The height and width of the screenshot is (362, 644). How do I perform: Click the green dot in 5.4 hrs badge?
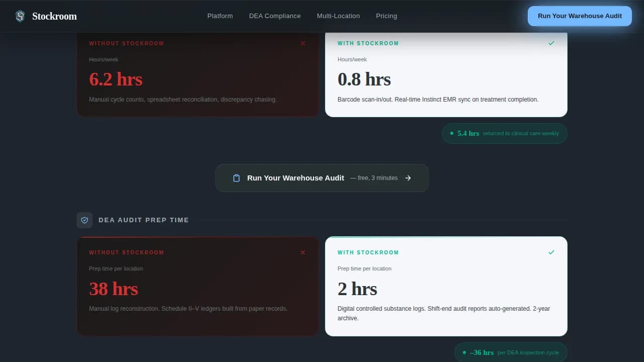[451, 133]
